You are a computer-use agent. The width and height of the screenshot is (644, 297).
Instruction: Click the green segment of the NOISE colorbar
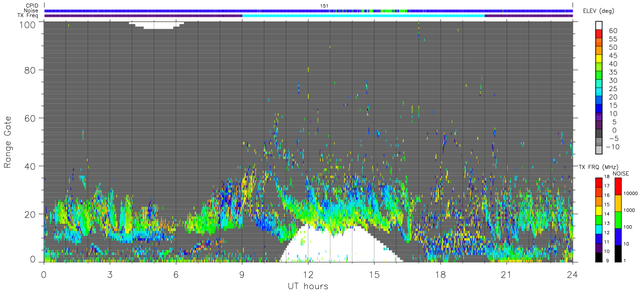tap(617, 219)
